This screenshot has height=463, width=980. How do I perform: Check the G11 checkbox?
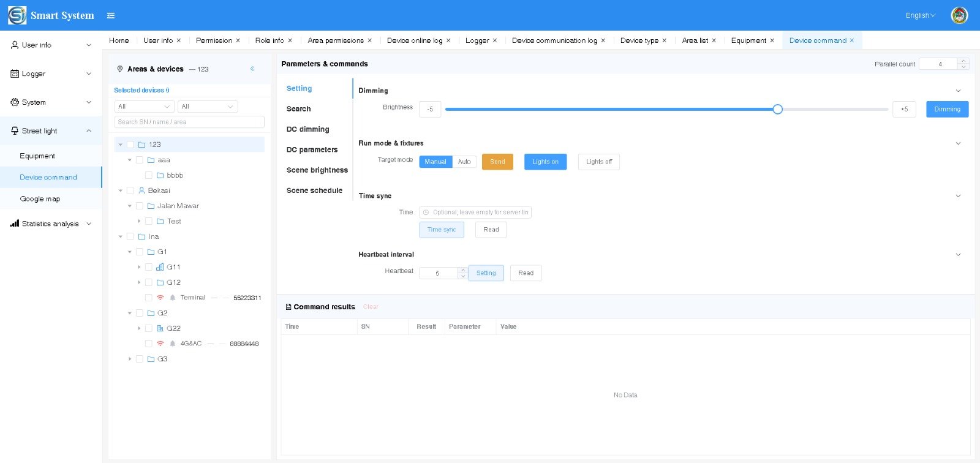[x=149, y=267]
